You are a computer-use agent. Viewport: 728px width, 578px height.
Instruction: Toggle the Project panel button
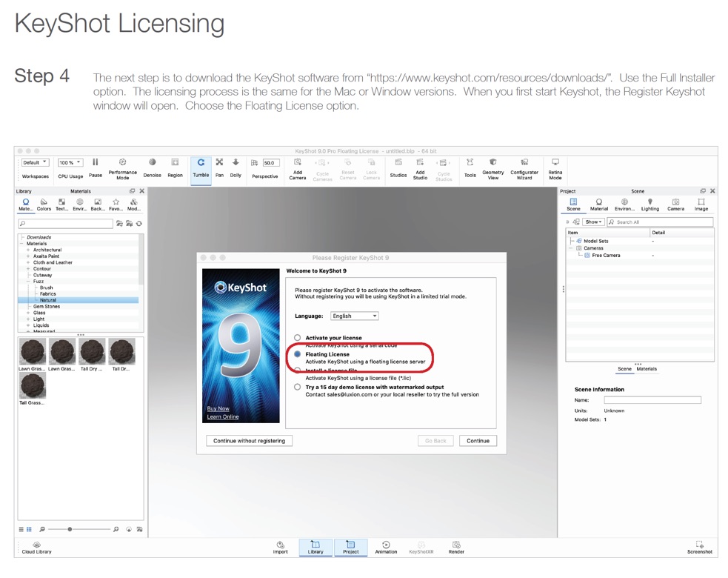pyautogui.click(x=350, y=548)
